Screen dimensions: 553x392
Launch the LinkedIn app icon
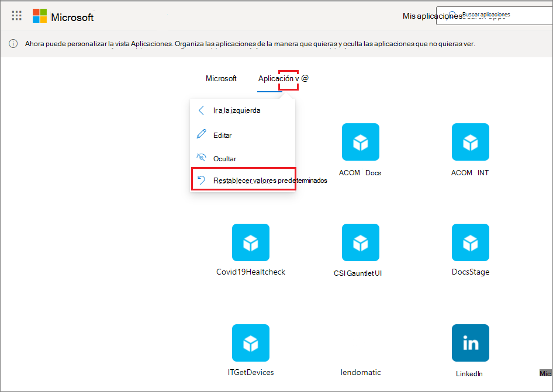pos(471,343)
